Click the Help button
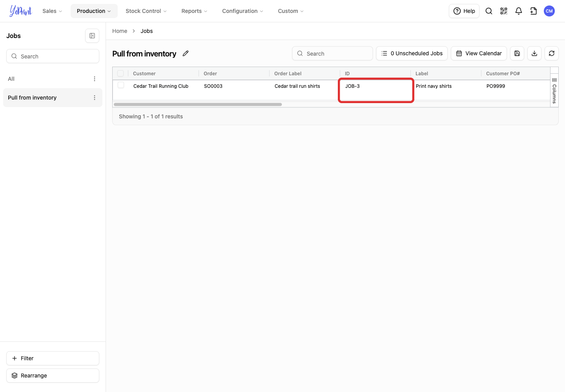Viewport: 565px width, 392px height. (x=464, y=11)
